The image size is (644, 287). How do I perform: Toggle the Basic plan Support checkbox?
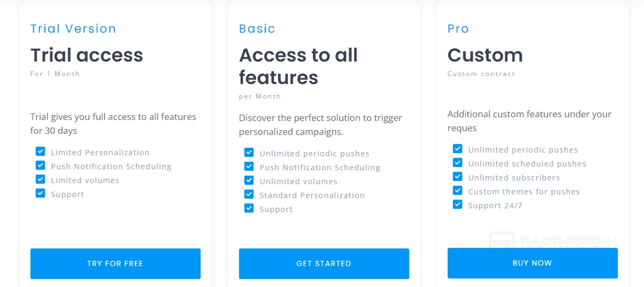point(249,208)
